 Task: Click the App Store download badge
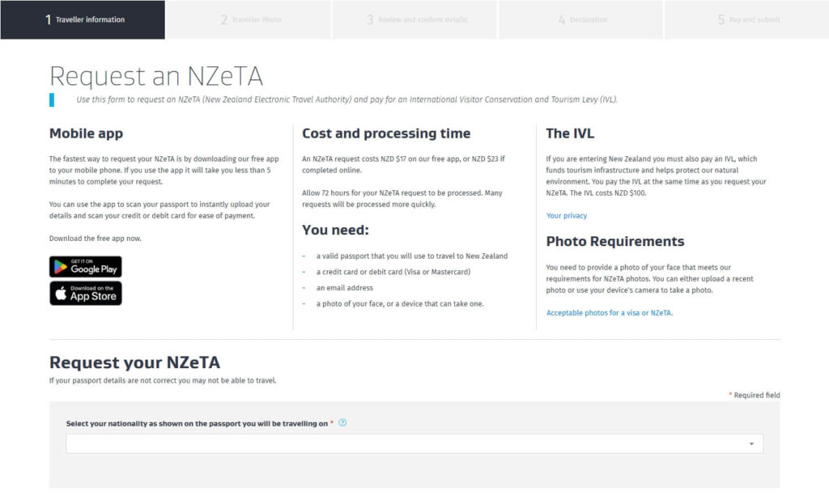click(x=85, y=293)
